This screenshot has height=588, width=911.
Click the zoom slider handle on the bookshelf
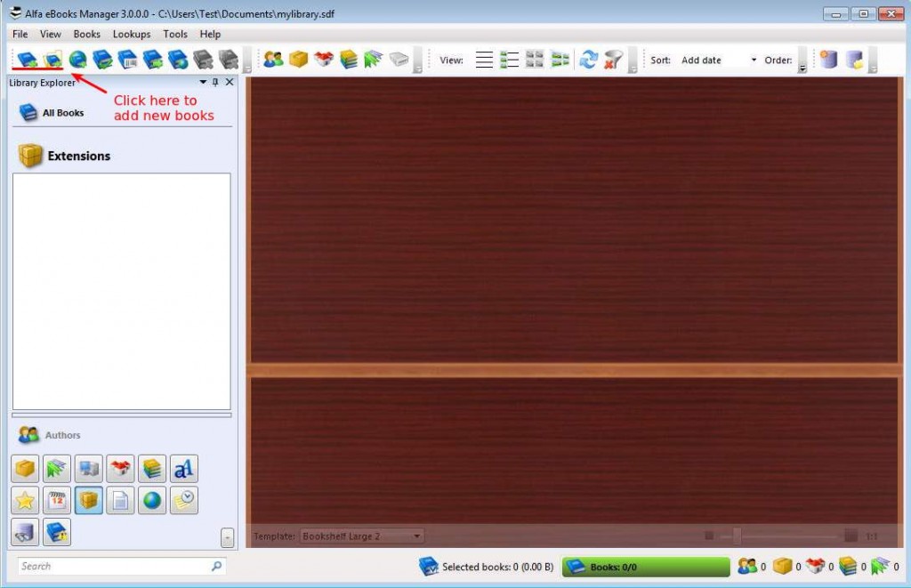point(737,536)
